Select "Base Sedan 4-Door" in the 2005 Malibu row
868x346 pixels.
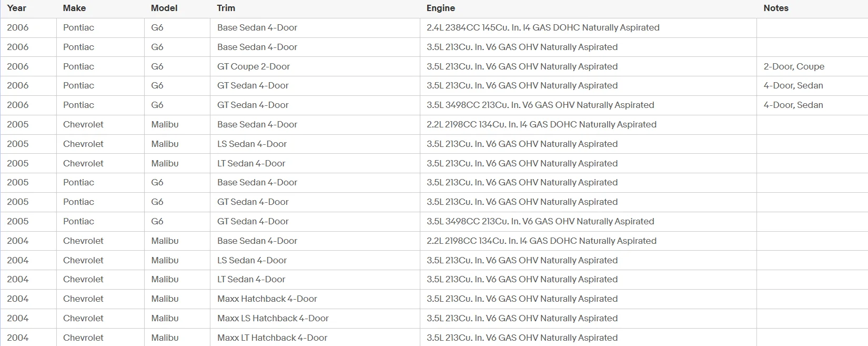tap(257, 124)
